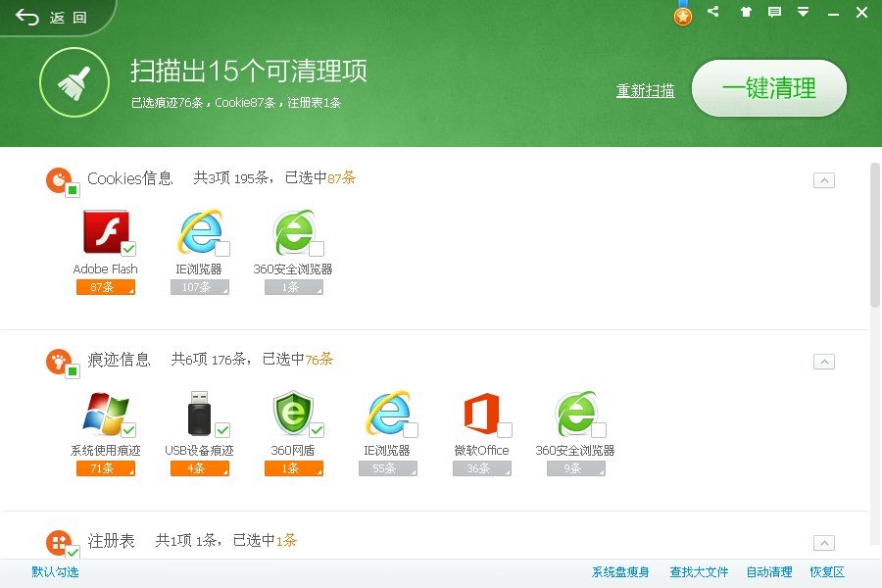
Task: Expand Adobe Flash 87条 details
Action: point(106,287)
